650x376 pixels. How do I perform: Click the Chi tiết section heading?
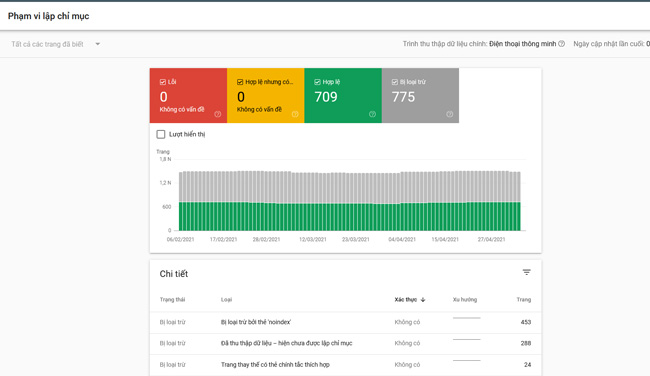coord(174,274)
